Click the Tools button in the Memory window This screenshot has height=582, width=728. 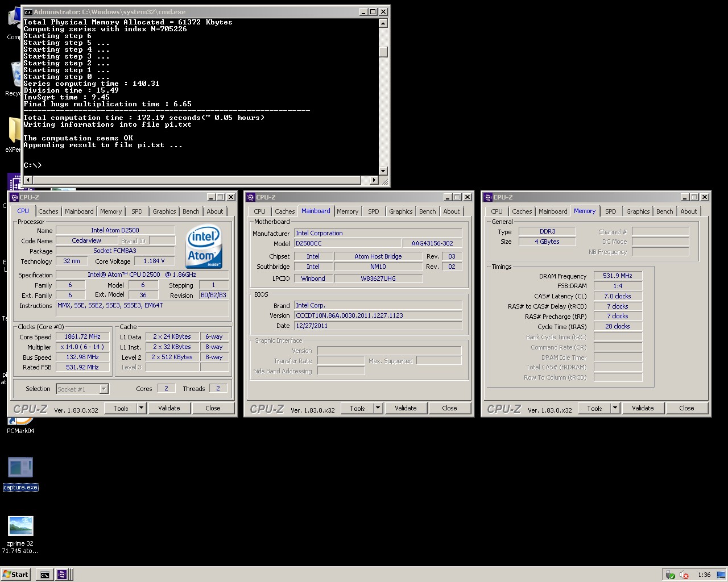[595, 408]
